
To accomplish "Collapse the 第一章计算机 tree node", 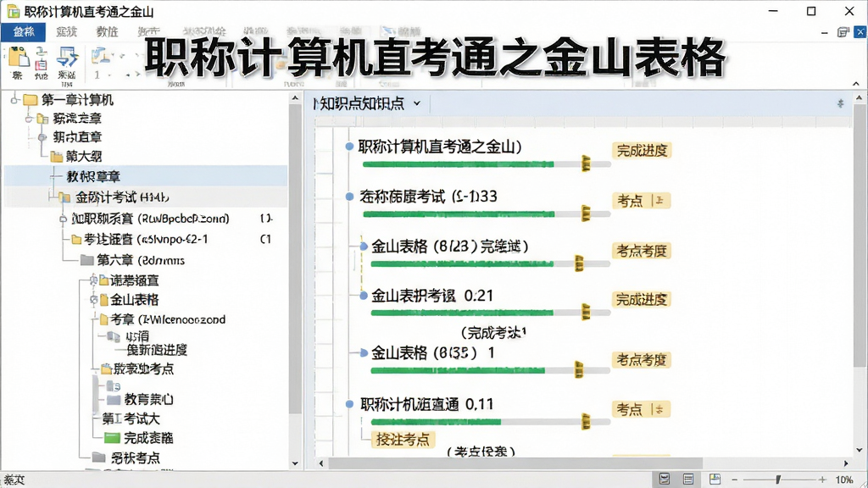I will click(15, 100).
